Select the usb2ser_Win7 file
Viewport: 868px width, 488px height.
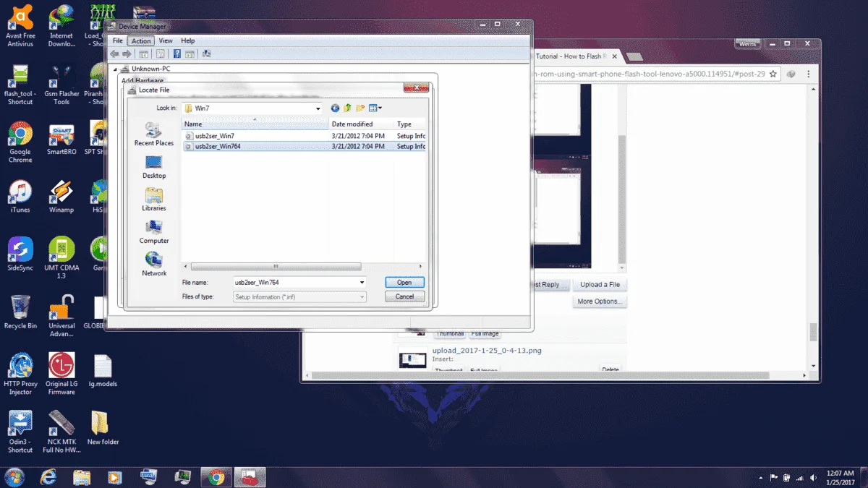click(x=215, y=136)
